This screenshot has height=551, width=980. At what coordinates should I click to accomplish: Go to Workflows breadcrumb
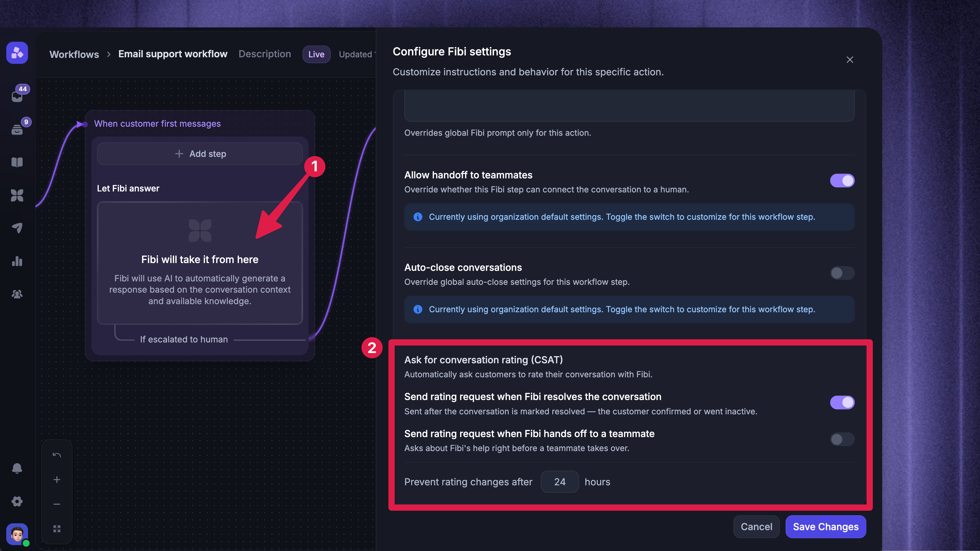[74, 54]
